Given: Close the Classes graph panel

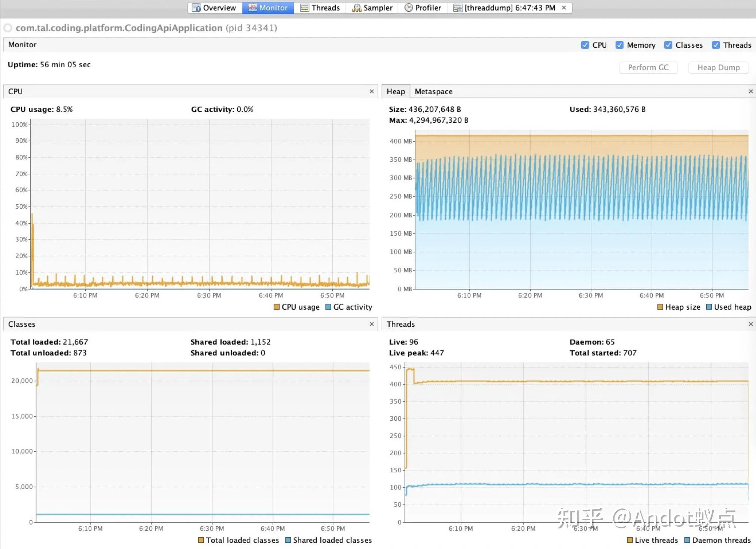Looking at the screenshot, I should tap(372, 324).
